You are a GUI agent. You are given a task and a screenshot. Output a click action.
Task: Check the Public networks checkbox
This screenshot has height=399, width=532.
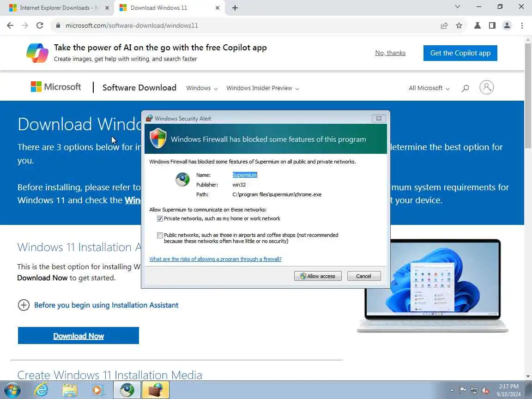pos(160,235)
